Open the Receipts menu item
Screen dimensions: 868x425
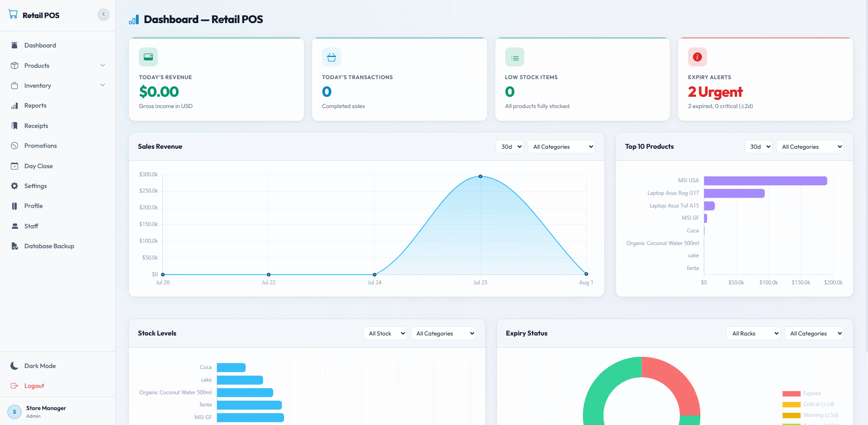tap(58, 126)
